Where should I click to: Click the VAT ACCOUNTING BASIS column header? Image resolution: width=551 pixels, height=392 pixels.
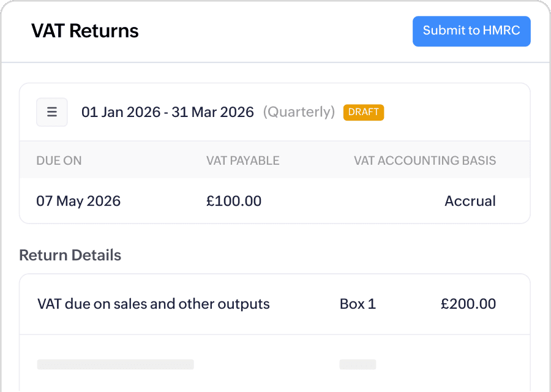[425, 160]
